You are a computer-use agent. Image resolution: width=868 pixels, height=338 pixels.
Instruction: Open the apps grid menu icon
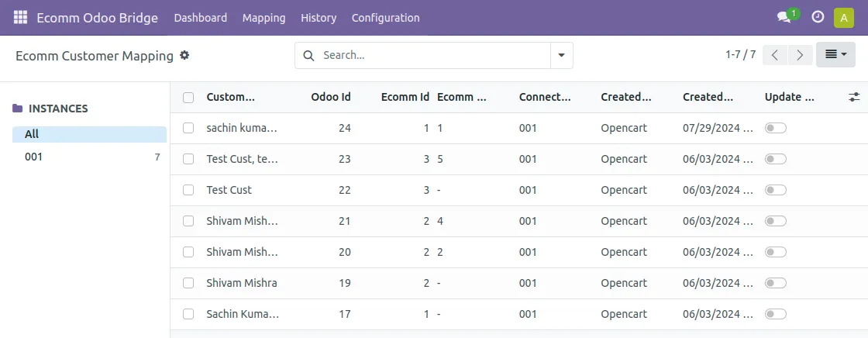click(x=20, y=17)
